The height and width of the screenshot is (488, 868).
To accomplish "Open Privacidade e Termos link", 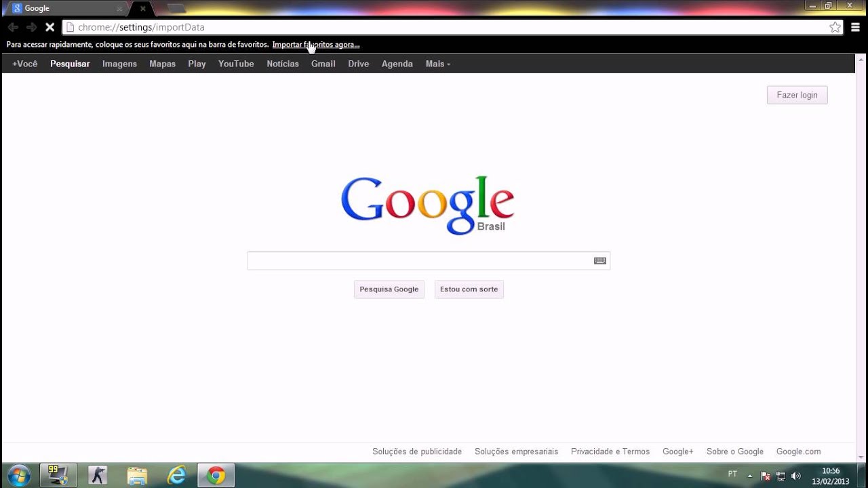I will [610, 451].
